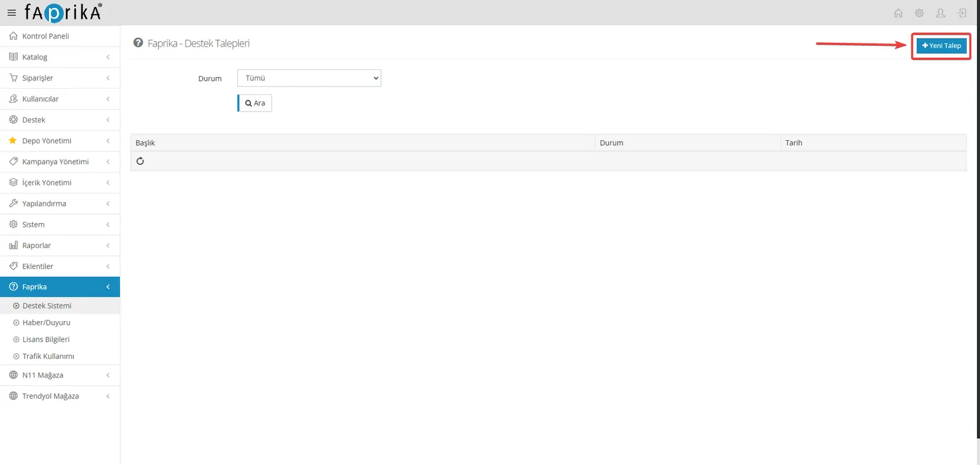Click the logout icon in top bar
Viewport: 980px width, 465px height.
coord(962,13)
